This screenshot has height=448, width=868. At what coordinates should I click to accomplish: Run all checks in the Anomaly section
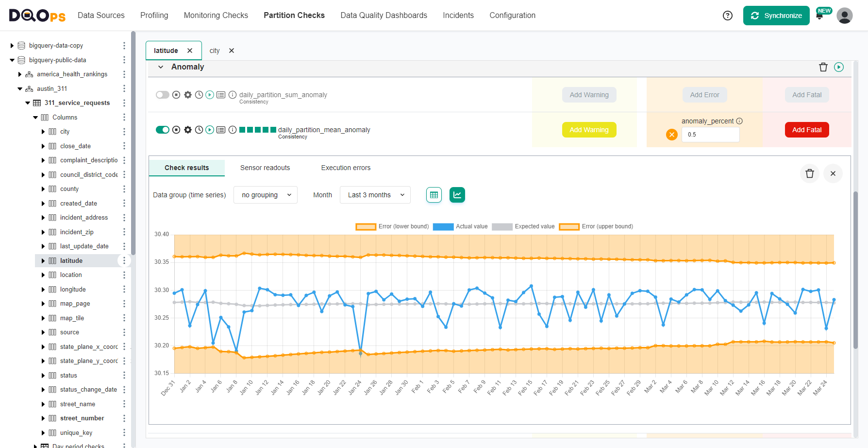(x=838, y=67)
